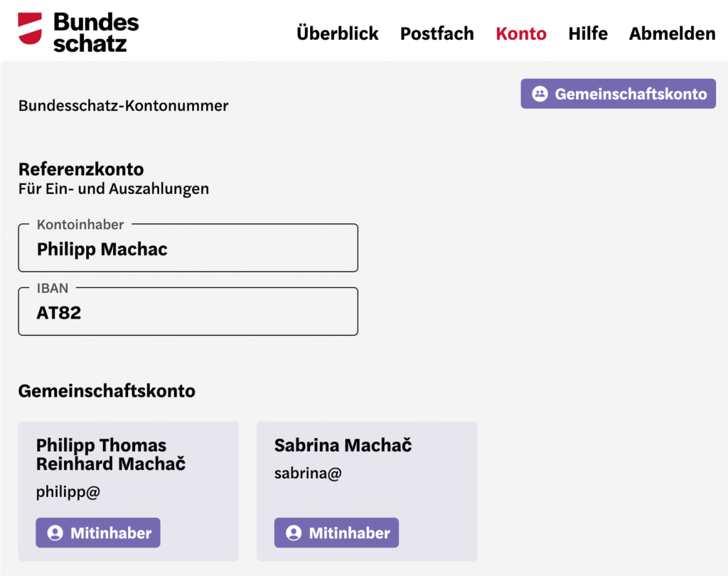Log out via Abmelden
The width and height of the screenshot is (728, 576).
click(x=672, y=33)
